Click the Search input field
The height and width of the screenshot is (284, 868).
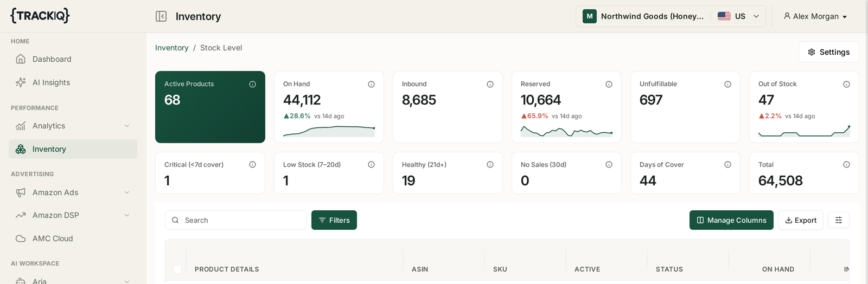click(x=236, y=220)
